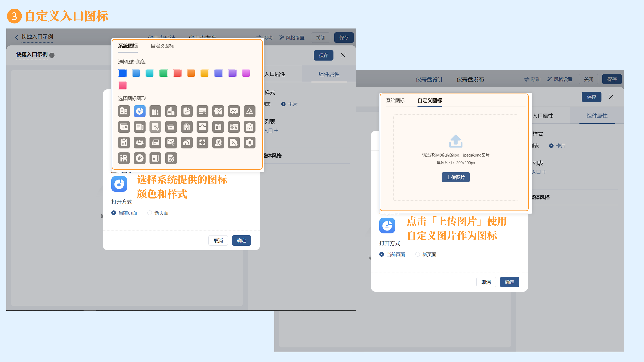
Task: Cancel with 取消 in the right dialog
Action: coord(486,282)
